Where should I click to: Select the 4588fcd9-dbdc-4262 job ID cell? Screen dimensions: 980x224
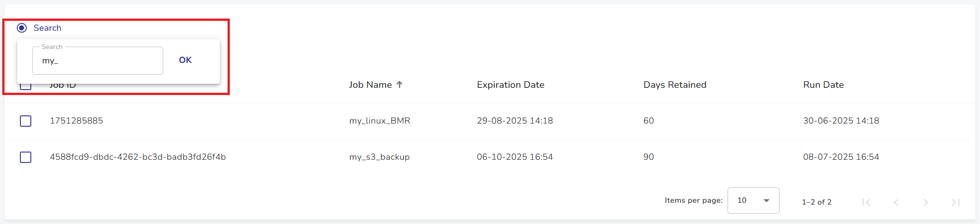[138, 157]
